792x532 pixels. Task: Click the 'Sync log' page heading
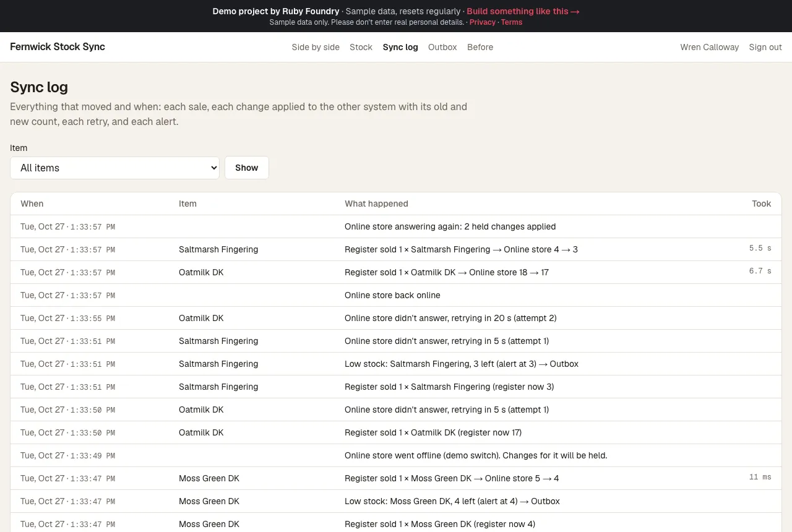39,87
